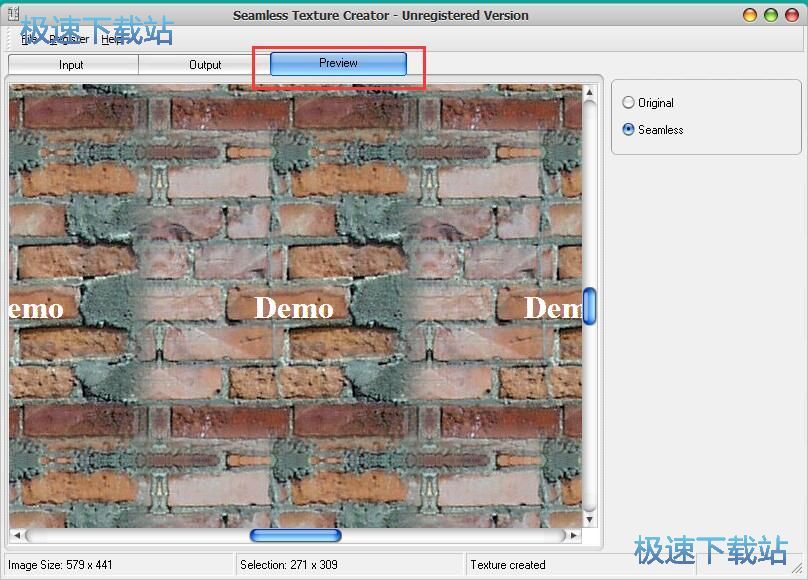Screen dimensions: 808x580
Task: Select the Original radio button
Action: [628, 103]
